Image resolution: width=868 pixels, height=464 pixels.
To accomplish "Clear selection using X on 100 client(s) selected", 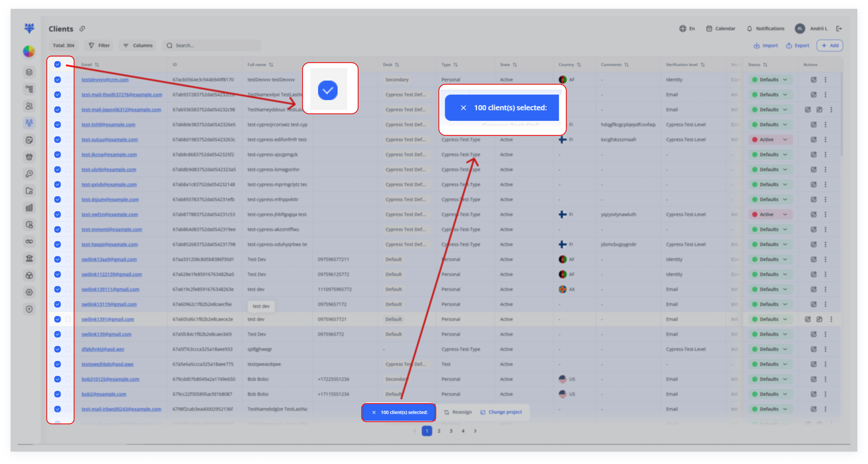I will click(x=374, y=412).
